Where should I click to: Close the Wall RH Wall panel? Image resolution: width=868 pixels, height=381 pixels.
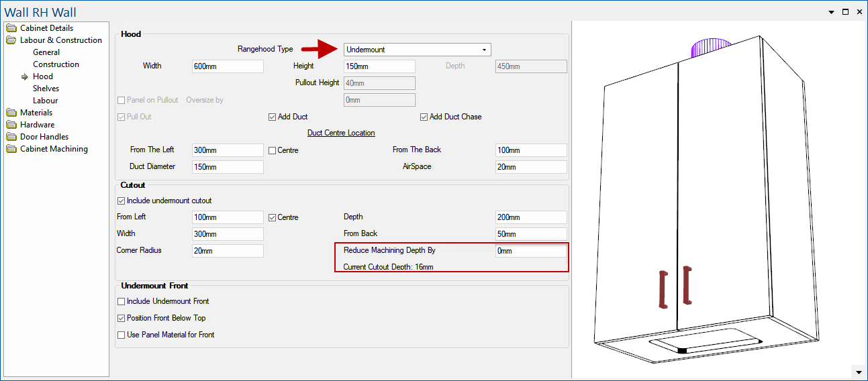pos(859,12)
